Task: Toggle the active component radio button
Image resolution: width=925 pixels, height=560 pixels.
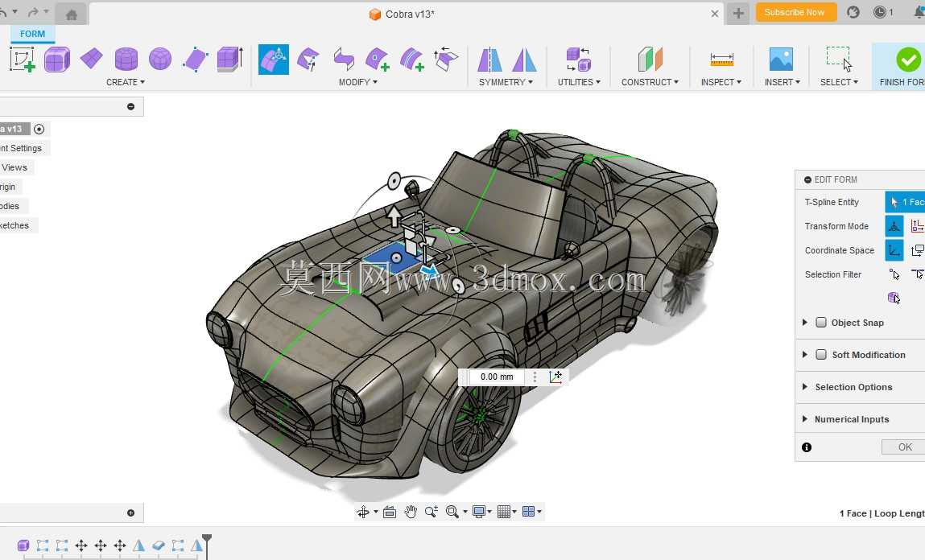Action: [39, 129]
